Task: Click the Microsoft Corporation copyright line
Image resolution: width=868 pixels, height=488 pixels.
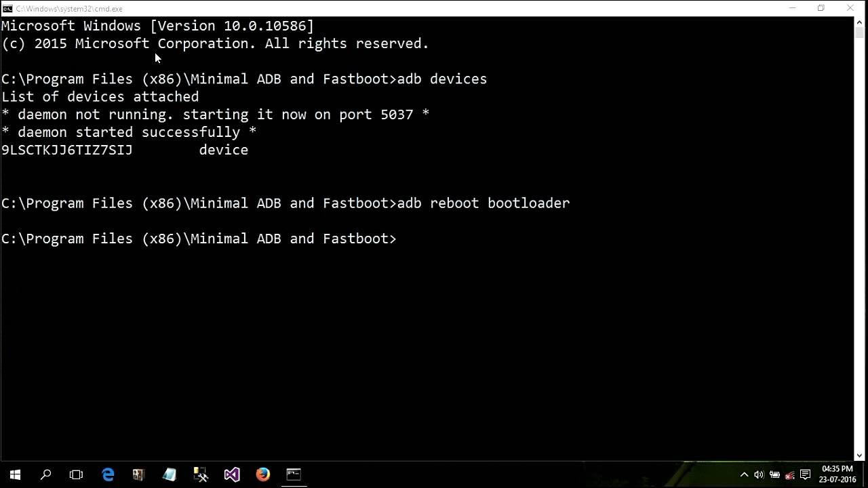Action: coord(215,43)
